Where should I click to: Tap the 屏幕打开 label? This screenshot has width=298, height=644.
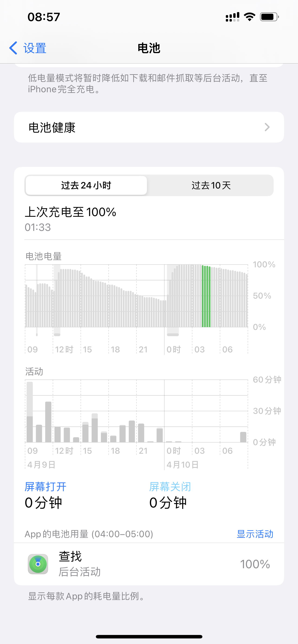45,487
